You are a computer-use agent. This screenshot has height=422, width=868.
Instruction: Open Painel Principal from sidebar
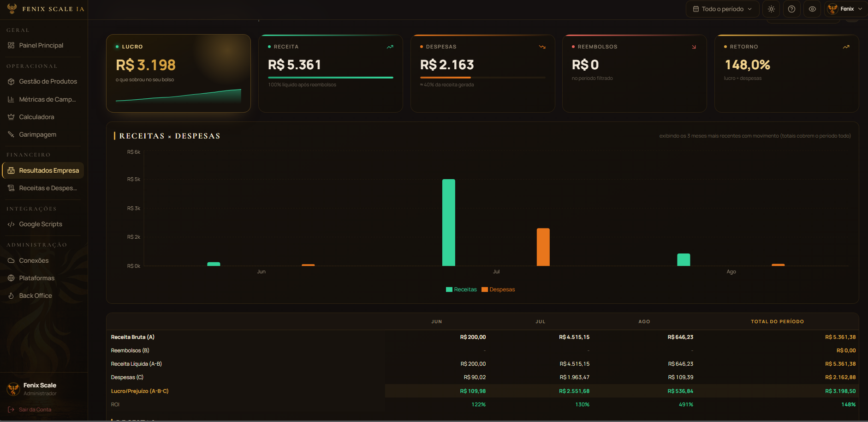coord(42,45)
